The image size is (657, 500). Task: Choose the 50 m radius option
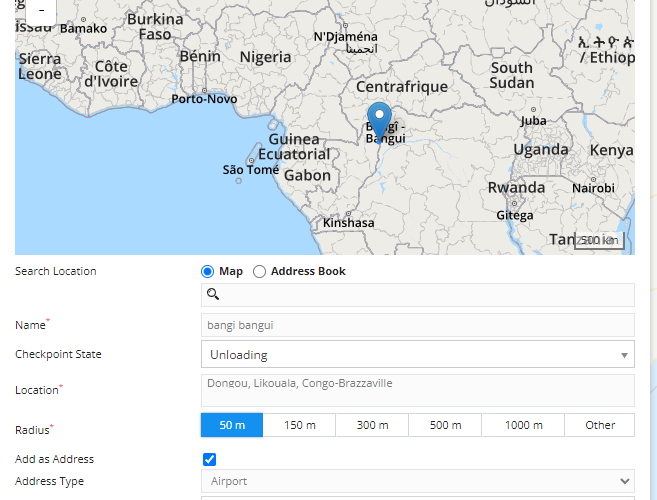[x=232, y=425]
